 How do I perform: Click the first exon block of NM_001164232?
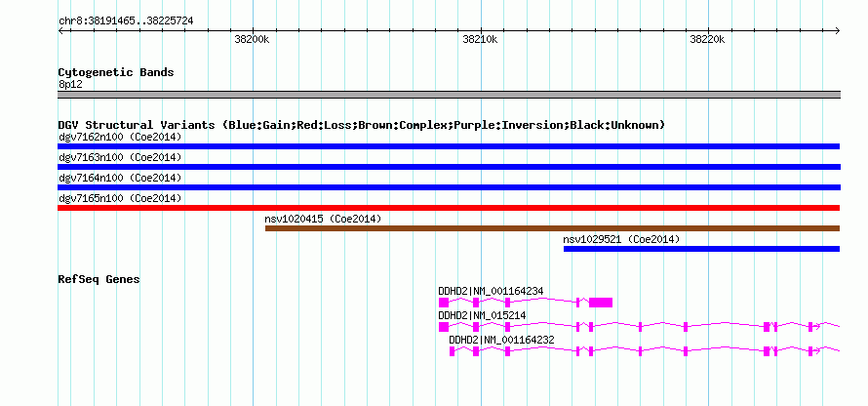(453, 351)
